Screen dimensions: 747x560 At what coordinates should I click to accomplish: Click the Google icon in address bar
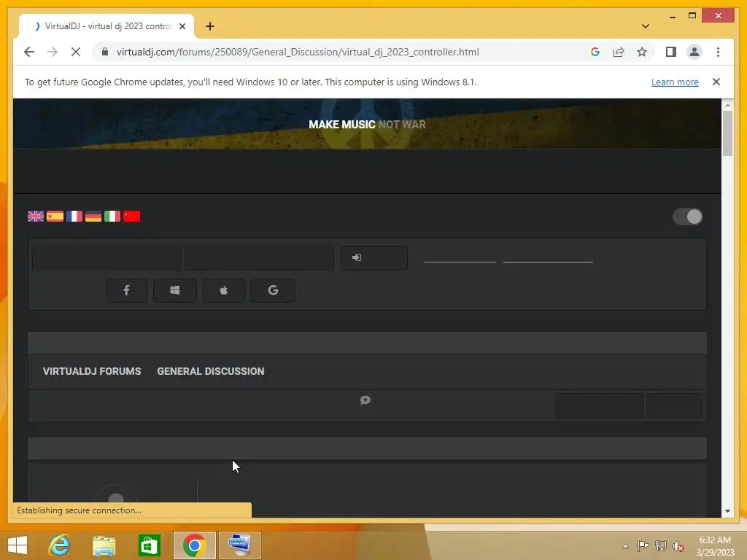[x=595, y=52]
